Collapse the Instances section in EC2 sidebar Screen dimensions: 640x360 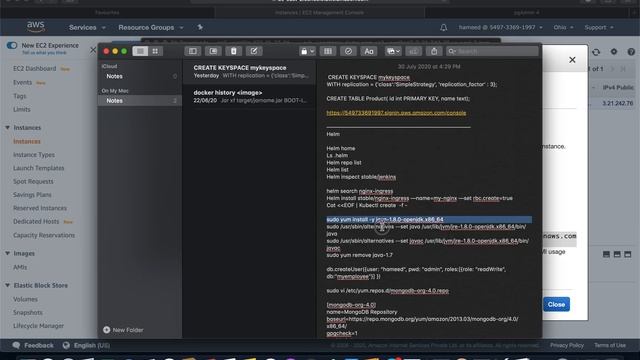[x=7, y=128]
